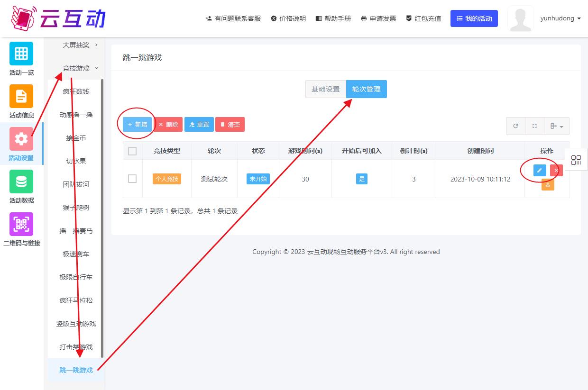Click 有问题联系客服 link

pos(233,18)
